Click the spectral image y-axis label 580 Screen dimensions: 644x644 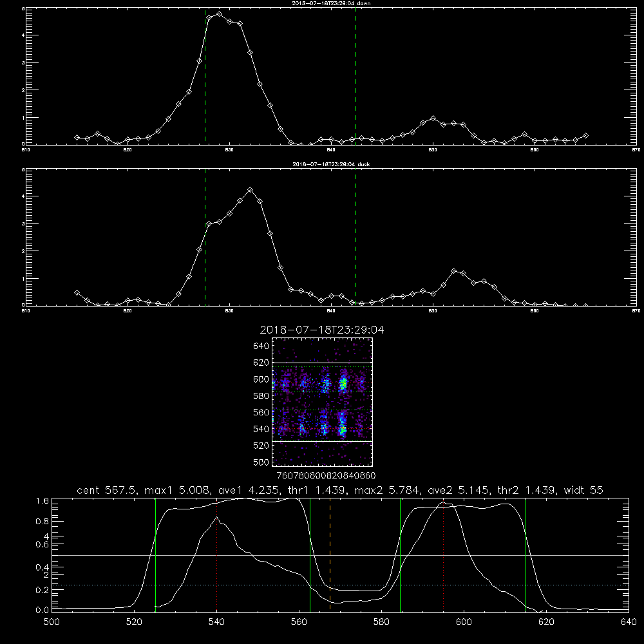[x=261, y=396]
